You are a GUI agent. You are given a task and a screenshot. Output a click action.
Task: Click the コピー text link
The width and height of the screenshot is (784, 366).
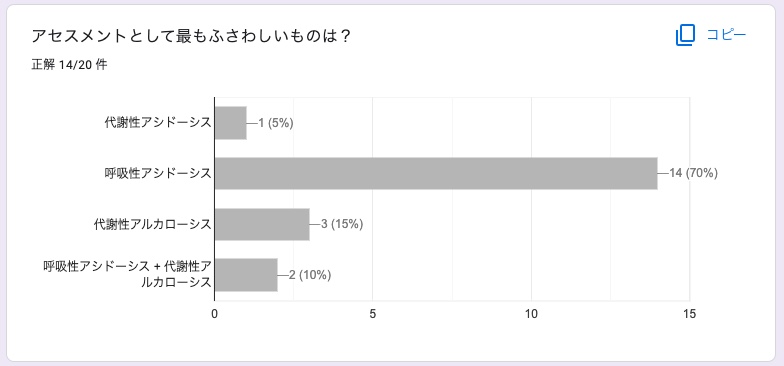point(726,35)
